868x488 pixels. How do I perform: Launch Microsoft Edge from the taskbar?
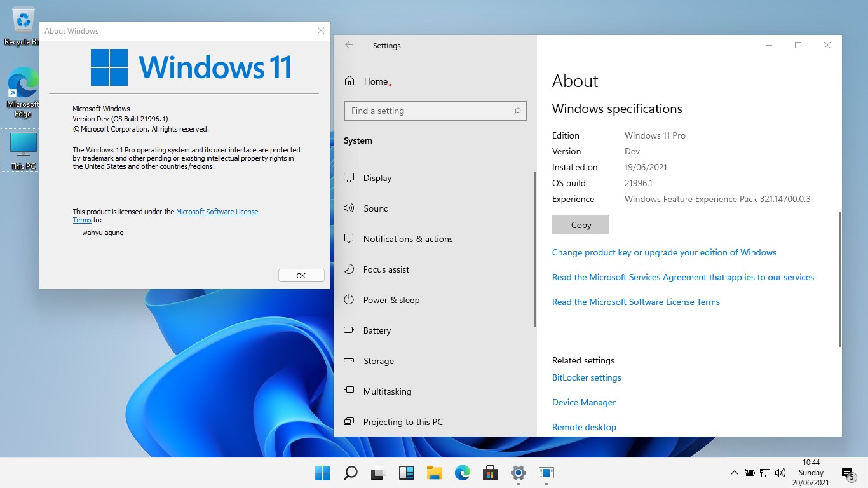(x=462, y=473)
